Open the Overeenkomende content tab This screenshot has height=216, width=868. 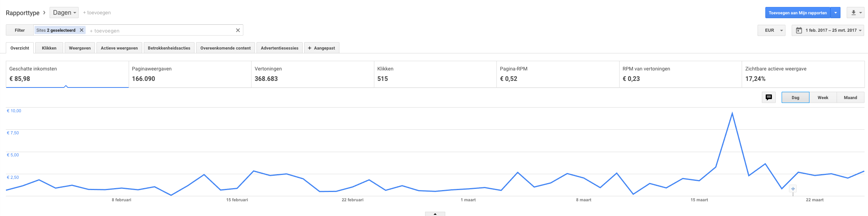pyautogui.click(x=226, y=48)
